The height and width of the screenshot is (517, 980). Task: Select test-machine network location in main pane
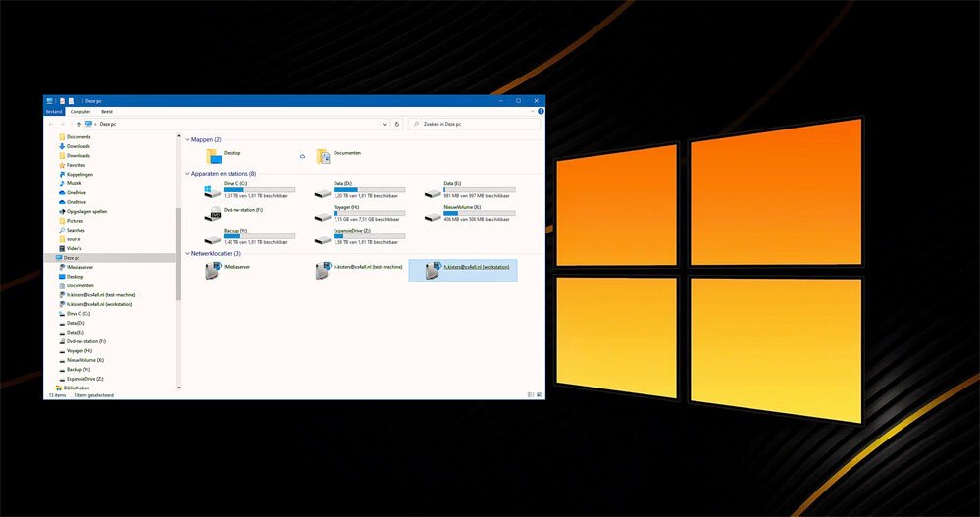[x=359, y=270]
